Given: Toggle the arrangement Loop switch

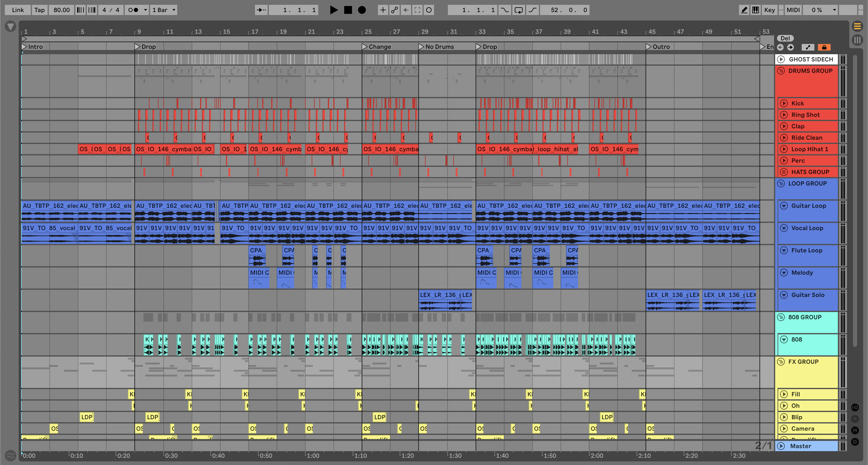Looking at the screenshot, I should click(x=519, y=10).
